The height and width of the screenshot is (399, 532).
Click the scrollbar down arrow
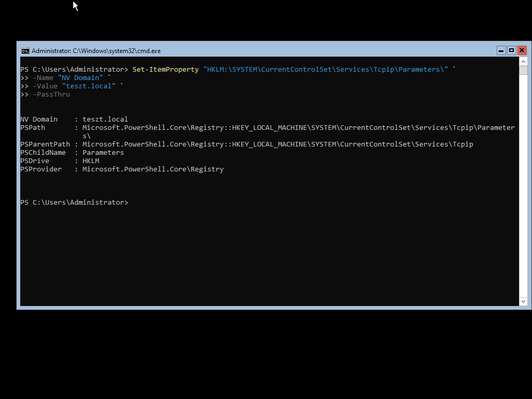[x=523, y=301]
